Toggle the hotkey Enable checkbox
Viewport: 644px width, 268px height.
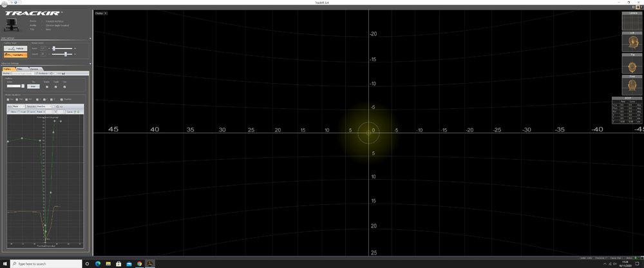coord(47,87)
